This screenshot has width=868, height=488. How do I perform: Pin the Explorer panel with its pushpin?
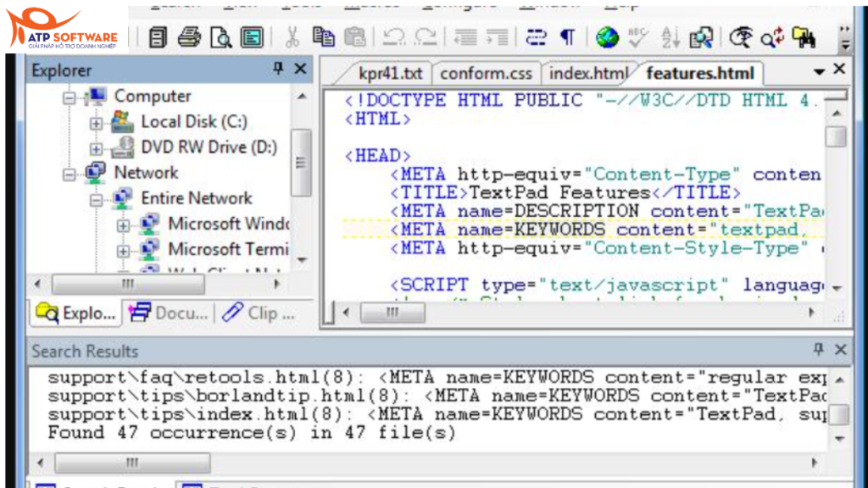(280, 69)
